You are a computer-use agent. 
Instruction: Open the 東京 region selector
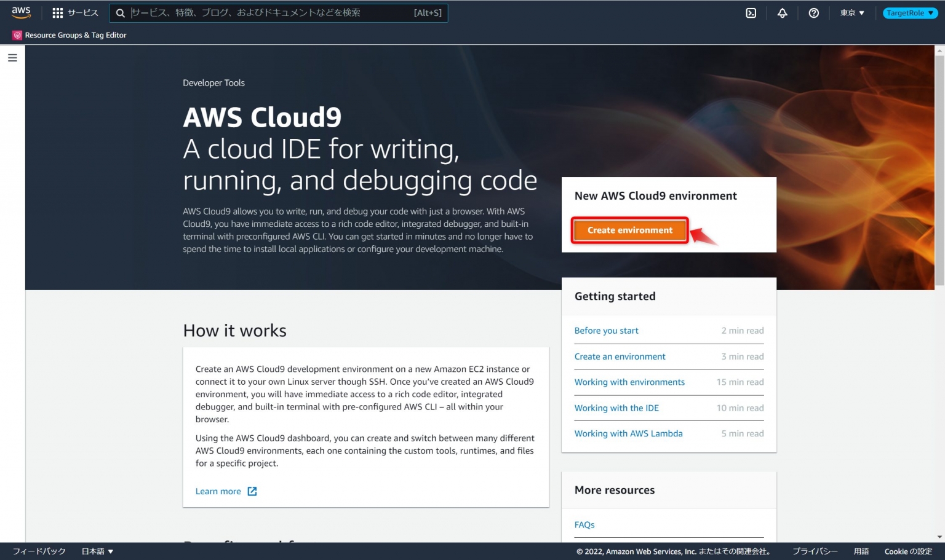tap(851, 12)
